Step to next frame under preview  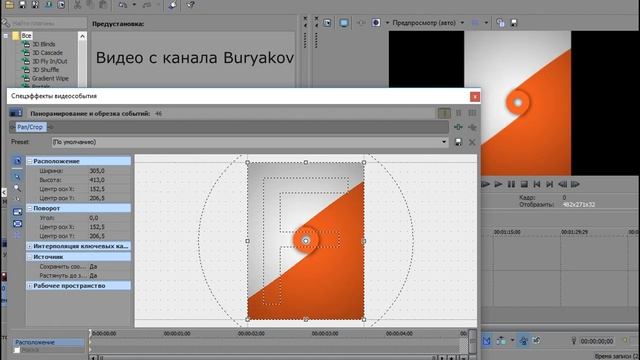coord(575,184)
